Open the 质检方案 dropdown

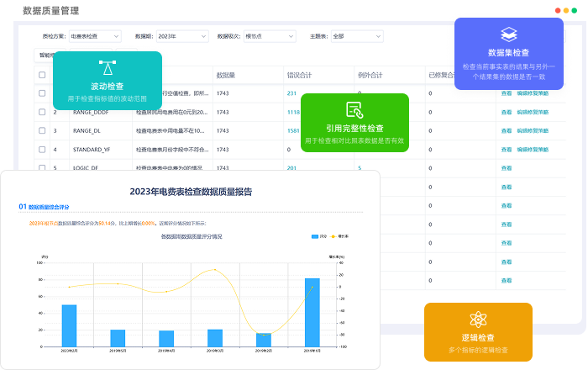pyautogui.click(x=95, y=36)
